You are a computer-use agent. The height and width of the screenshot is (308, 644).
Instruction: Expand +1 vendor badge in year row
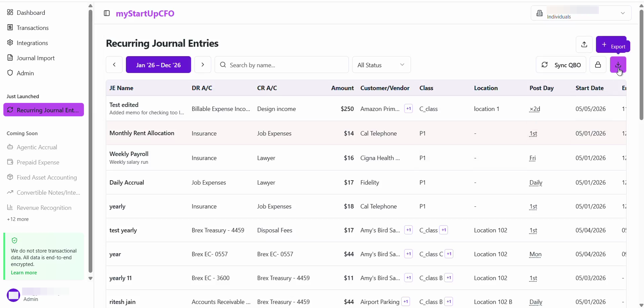click(408, 254)
